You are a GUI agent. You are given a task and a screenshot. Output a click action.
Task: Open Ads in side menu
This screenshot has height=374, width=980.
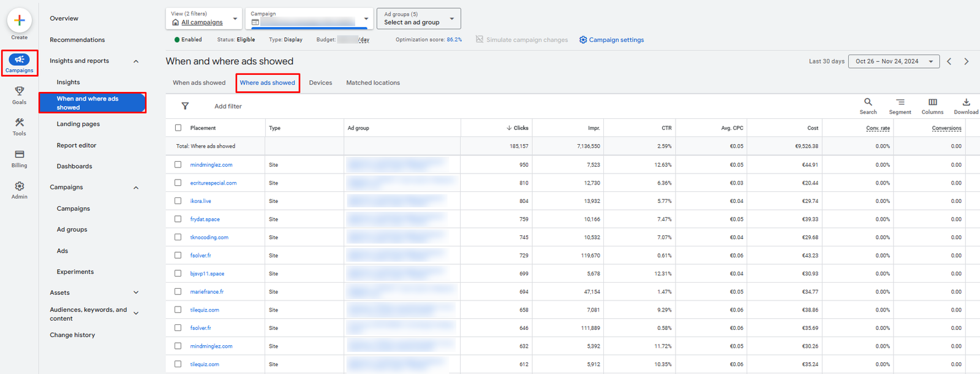62,251
